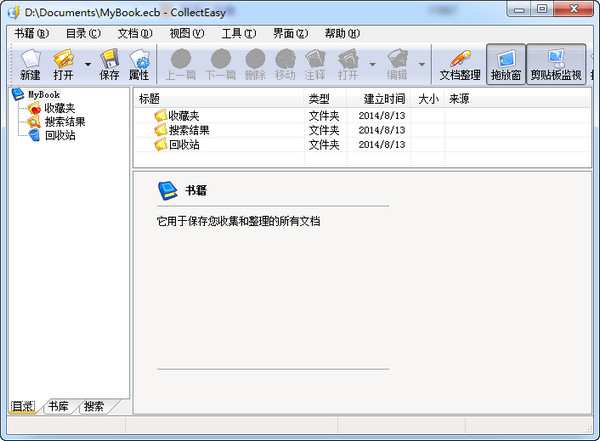The image size is (600, 441).
Task: Click the 保存 (Save) floppy icon
Action: (x=109, y=64)
